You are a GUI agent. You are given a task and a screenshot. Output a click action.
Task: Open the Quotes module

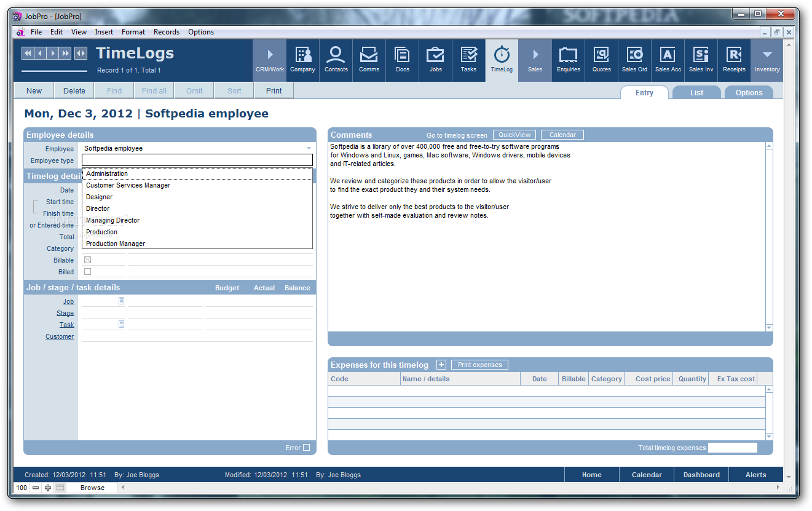pyautogui.click(x=601, y=60)
